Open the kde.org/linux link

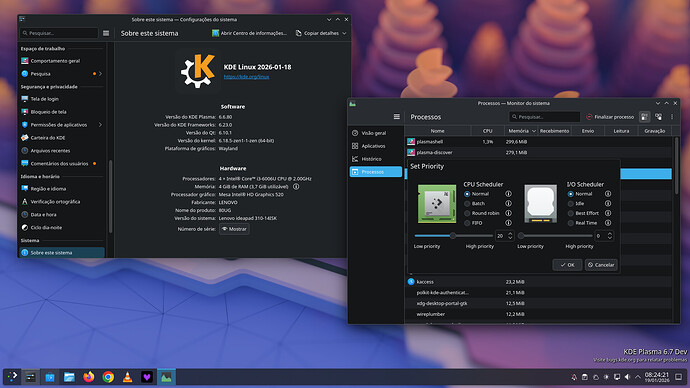coord(246,77)
